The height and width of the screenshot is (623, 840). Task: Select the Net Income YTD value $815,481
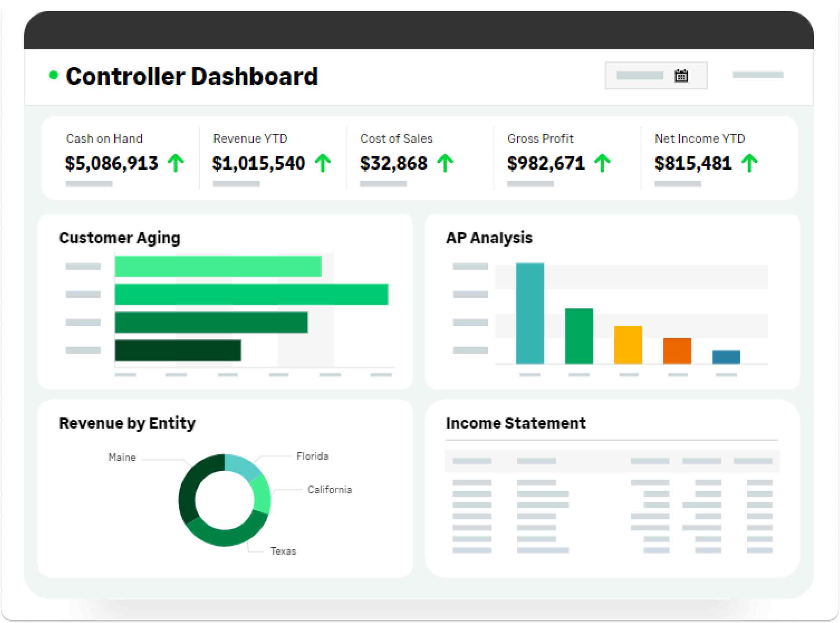693,164
